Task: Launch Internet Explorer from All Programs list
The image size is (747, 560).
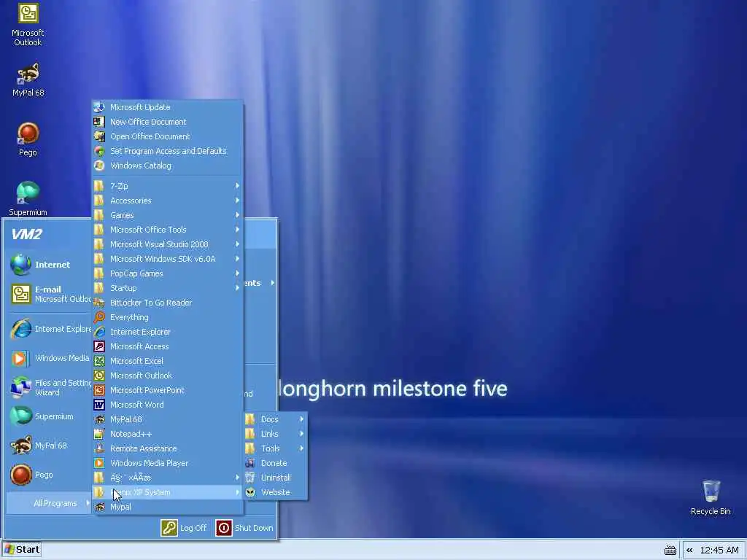Action: tap(167, 332)
